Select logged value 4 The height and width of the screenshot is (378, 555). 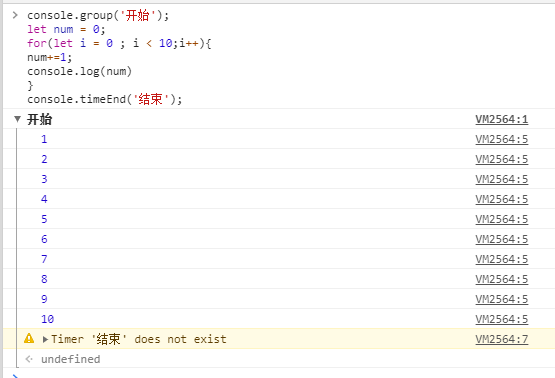[44, 199]
